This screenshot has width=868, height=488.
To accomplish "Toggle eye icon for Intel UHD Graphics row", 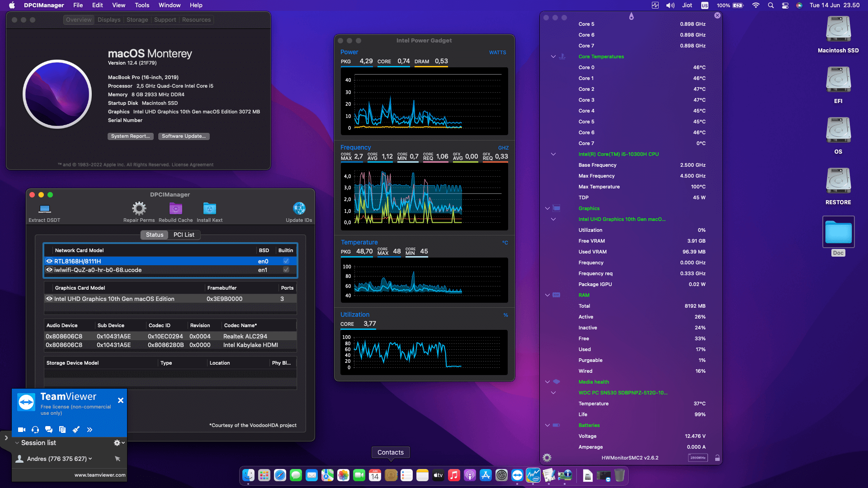I will tap(49, 299).
